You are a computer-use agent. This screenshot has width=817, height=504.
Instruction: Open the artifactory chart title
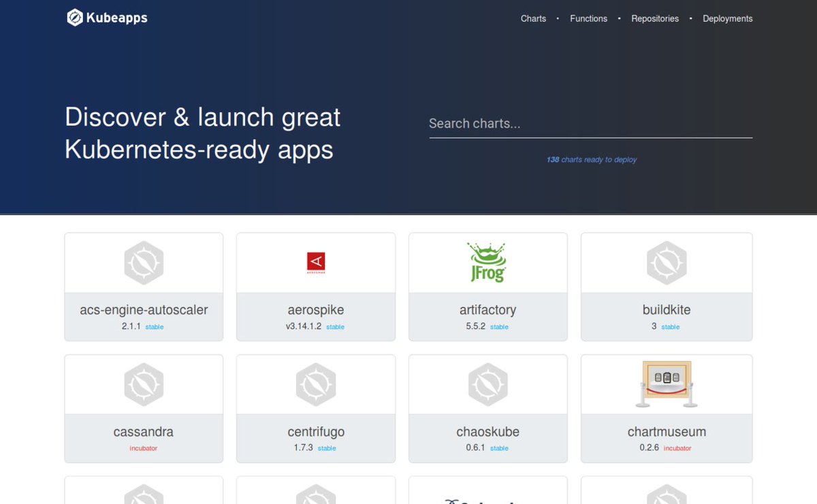(487, 310)
